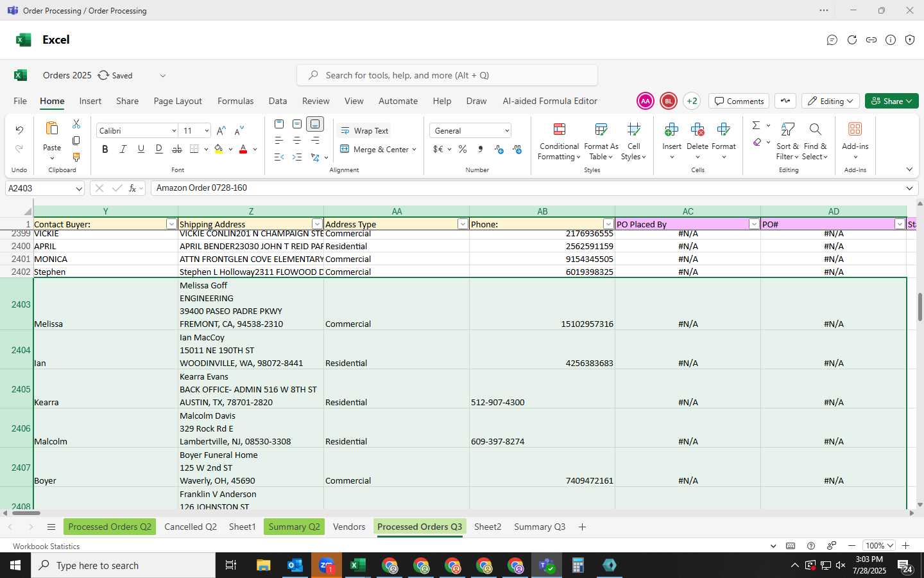Screen dimensions: 924x578
Task: Apply strikethrough formatting icon
Action: coord(177,149)
